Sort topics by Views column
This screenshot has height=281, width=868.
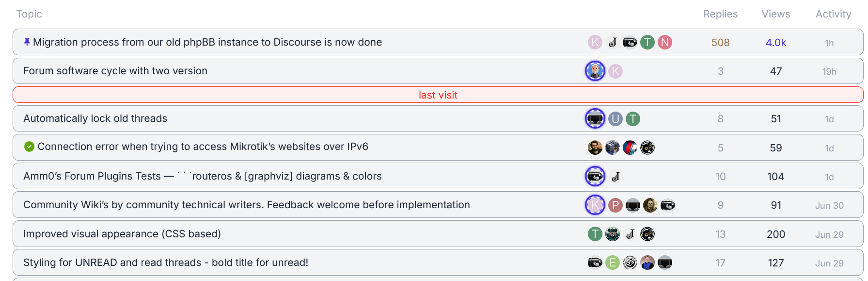point(775,14)
